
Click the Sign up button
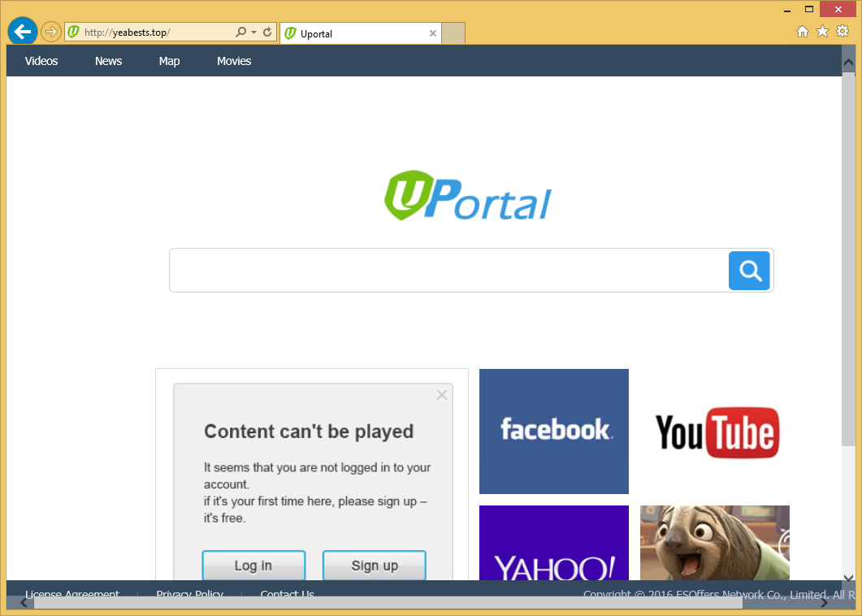pos(375,566)
